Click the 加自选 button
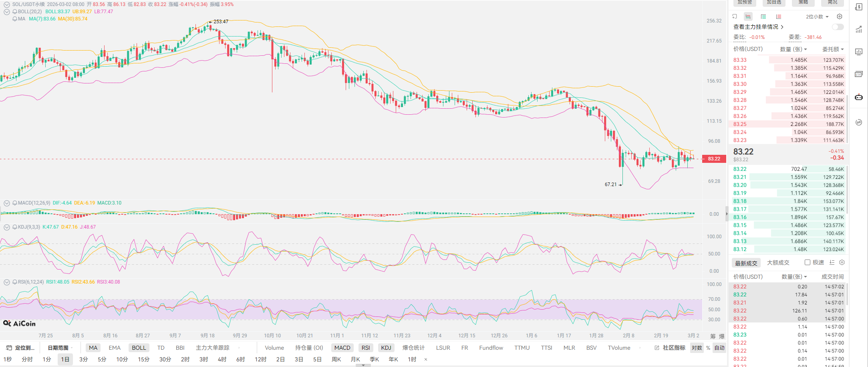The image size is (868, 367). [774, 2]
